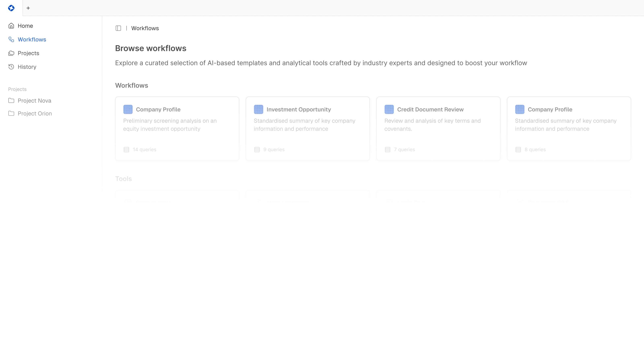Click the Lapis logo icon in the tab bar
This screenshot has height=362, width=644.
(x=11, y=8)
